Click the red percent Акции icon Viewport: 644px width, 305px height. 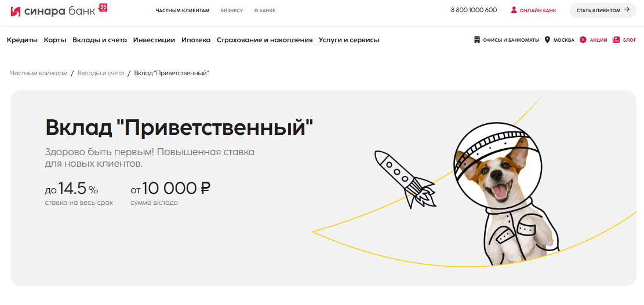pos(583,40)
